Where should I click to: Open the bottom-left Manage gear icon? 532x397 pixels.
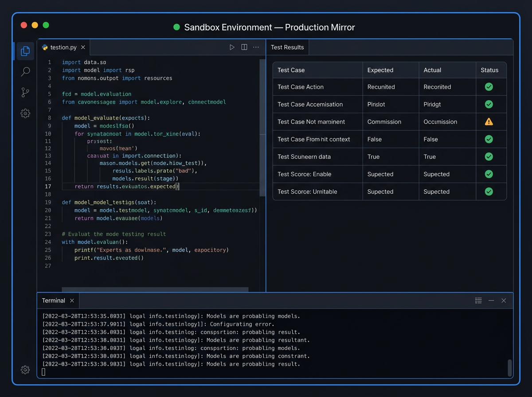25,370
